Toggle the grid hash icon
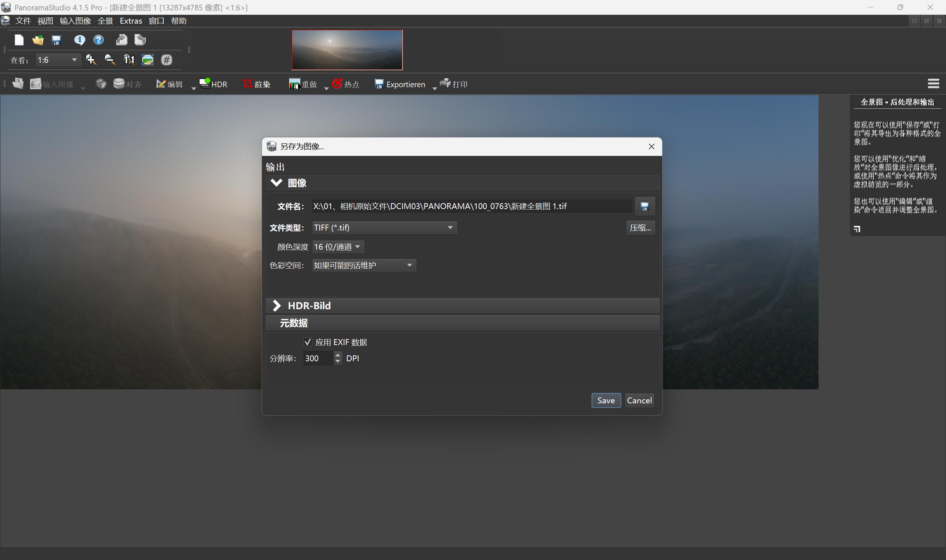Image resolution: width=946 pixels, height=560 pixels. pos(167,59)
